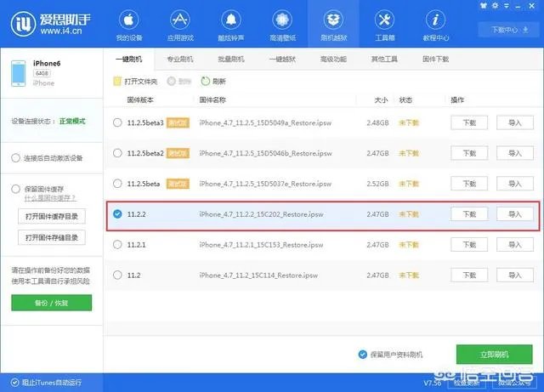Switch to 一键刷机 tab
The height and width of the screenshot is (392, 544).
coord(128,60)
